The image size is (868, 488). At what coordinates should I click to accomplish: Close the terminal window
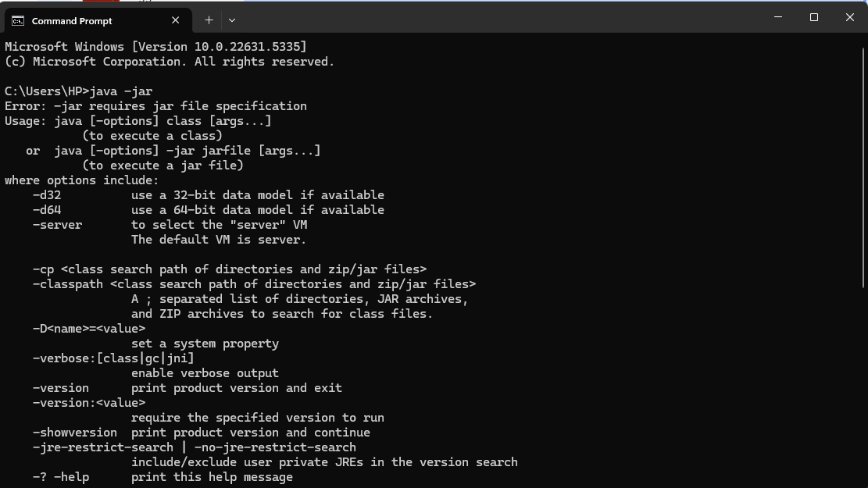point(850,17)
